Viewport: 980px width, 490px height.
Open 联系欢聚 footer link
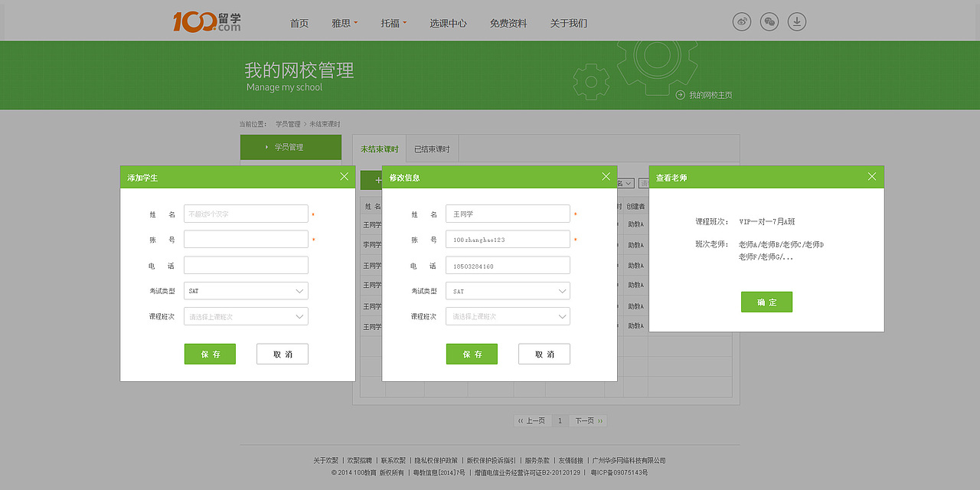pos(394,461)
